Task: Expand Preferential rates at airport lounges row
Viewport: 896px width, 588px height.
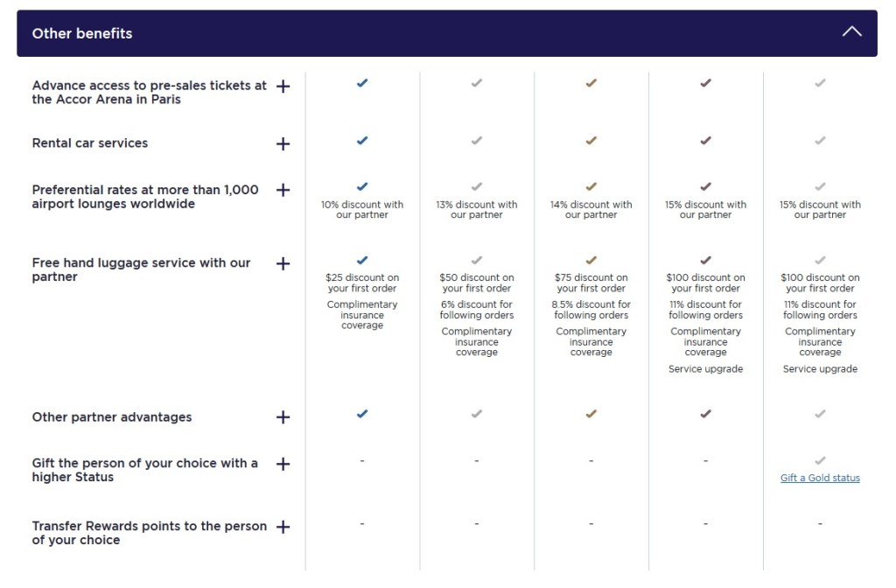Action: click(x=283, y=191)
